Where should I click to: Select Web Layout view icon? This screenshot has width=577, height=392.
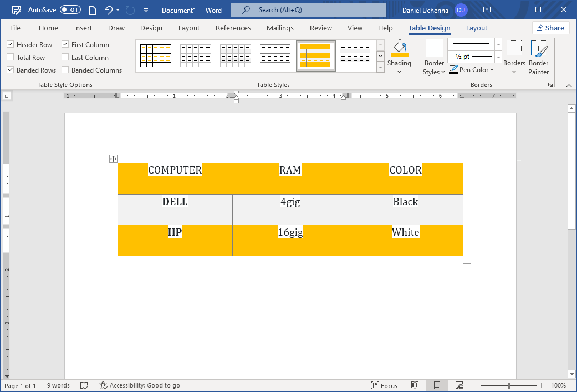[x=459, y=385]
